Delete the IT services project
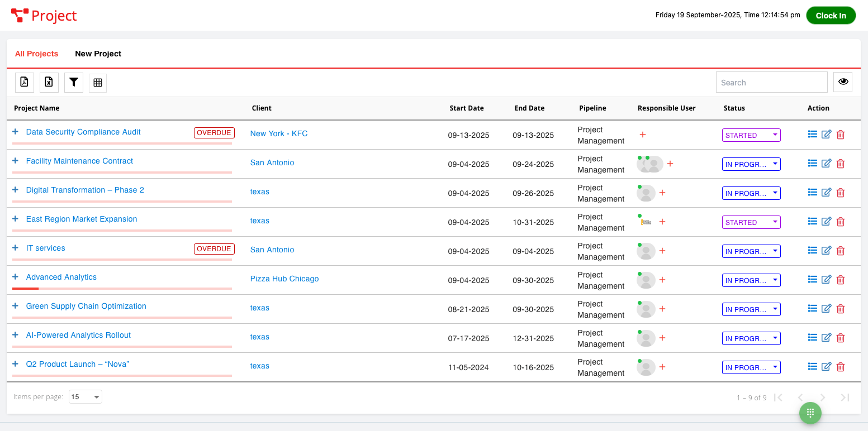Viewport: 868px width, 431px height. coord(840,251)
